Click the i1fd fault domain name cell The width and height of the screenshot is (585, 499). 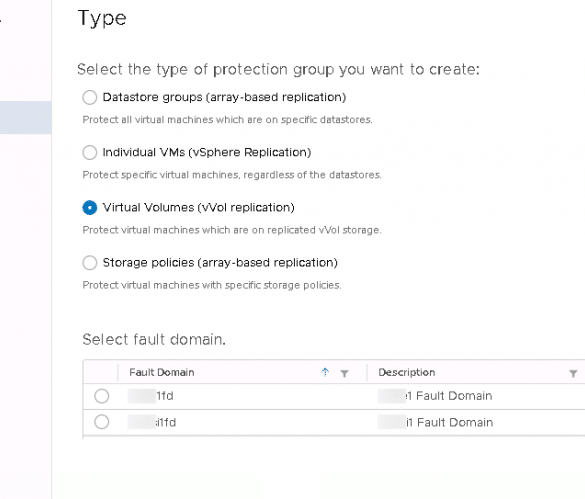(152, 422)
